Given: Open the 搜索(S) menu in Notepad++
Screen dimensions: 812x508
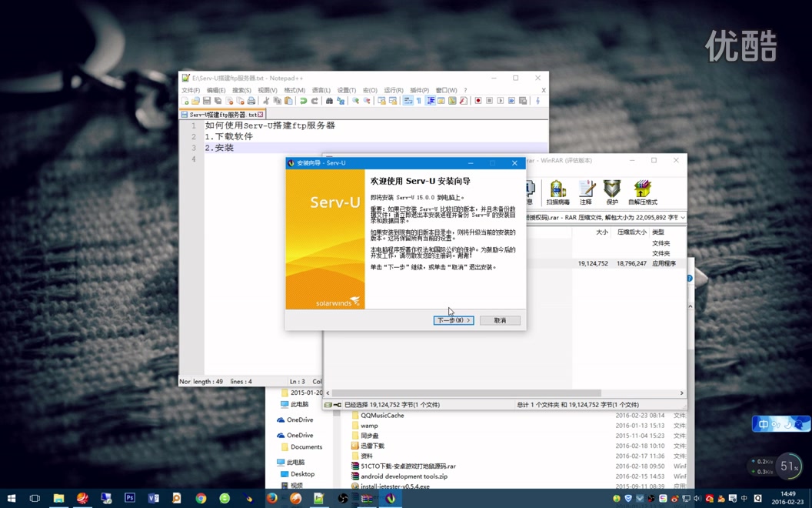Looking at the screenshot, I should [x=241, y=90].
